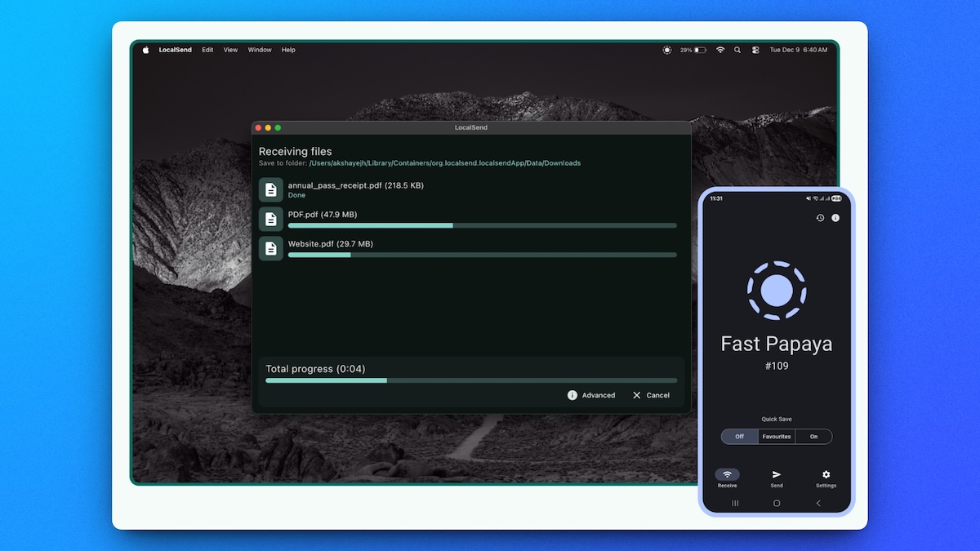Open the Window menu
The image size is (980, 551).
pos(260,50)
